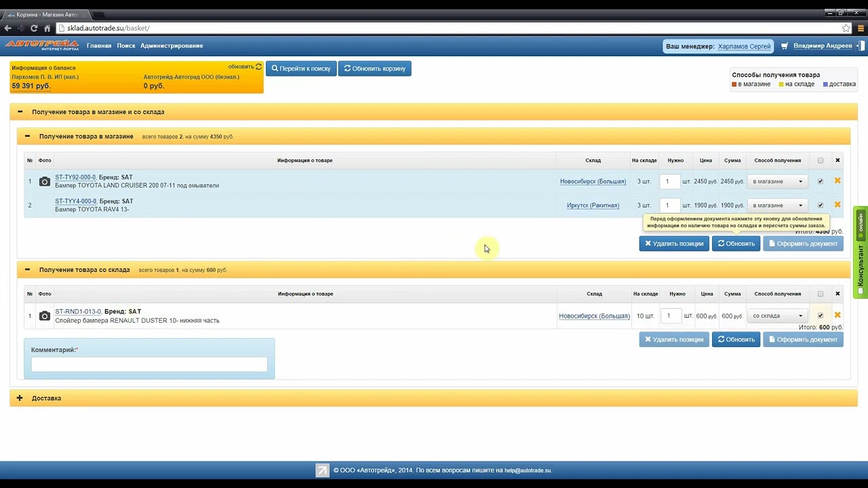868x488 pixels.
Task: Select the Корзина browser tab
Action: [x=46, y=14]
